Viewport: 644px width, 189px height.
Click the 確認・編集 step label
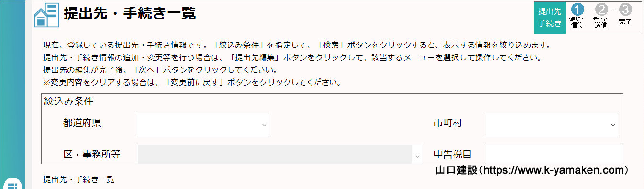pos(577,22)
